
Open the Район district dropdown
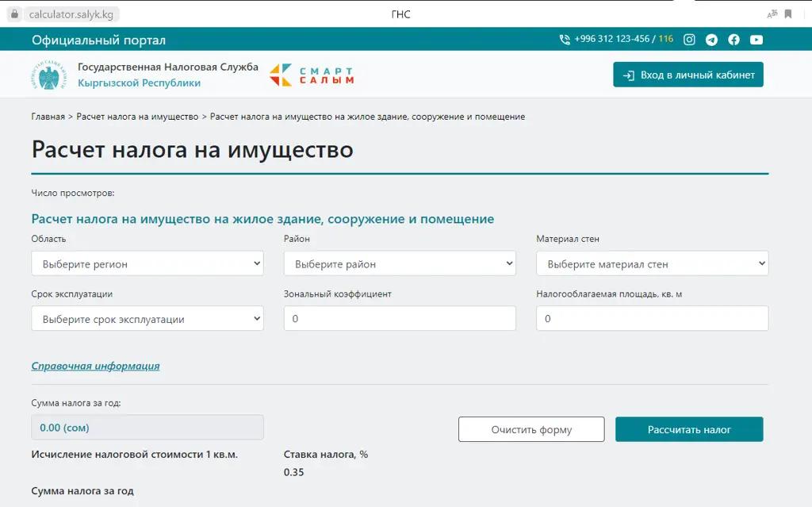pyautogui.click(x=400, y=263)
